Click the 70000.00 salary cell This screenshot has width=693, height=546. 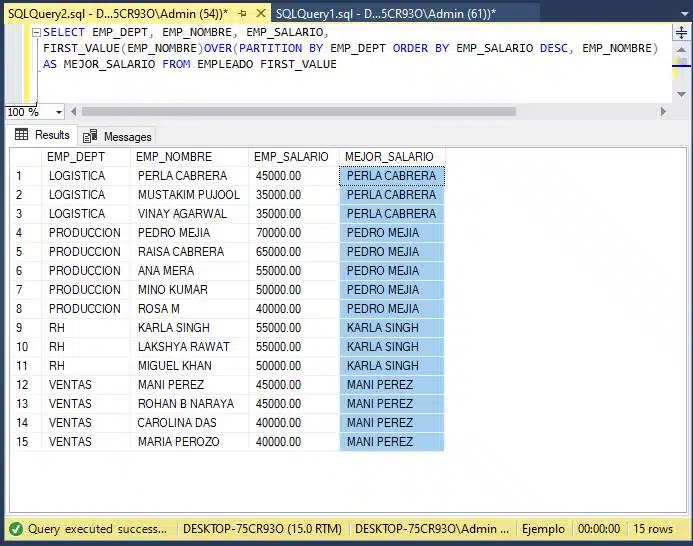(x=293, y=233)
